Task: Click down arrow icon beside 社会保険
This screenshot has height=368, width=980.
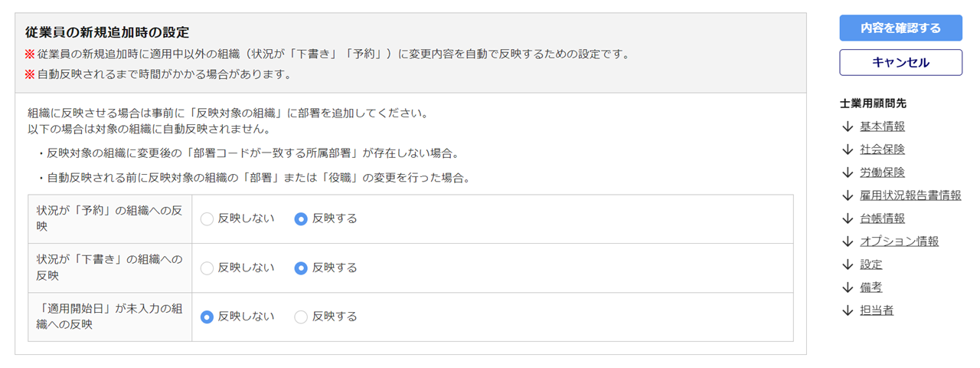Action: coord(847,149)
